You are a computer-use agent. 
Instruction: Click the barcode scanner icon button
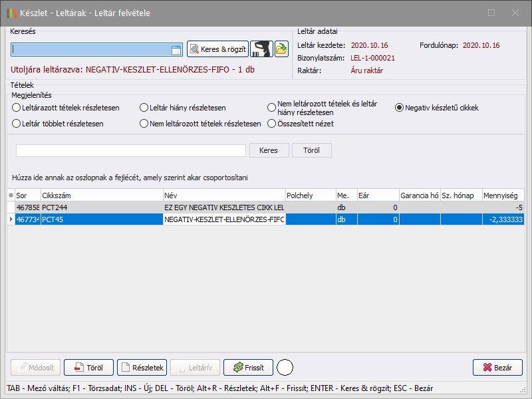[x=262, y=49]
